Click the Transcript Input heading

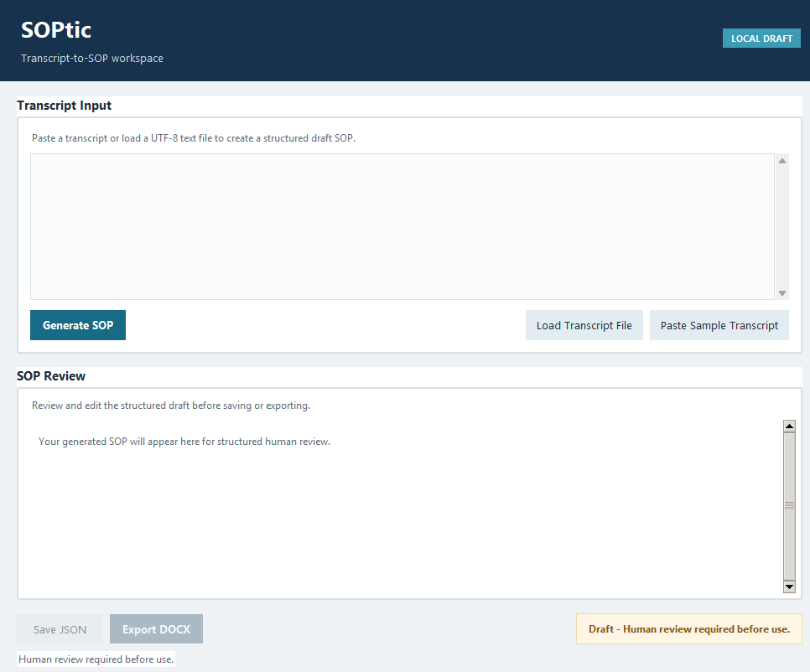tap(64, 106)
